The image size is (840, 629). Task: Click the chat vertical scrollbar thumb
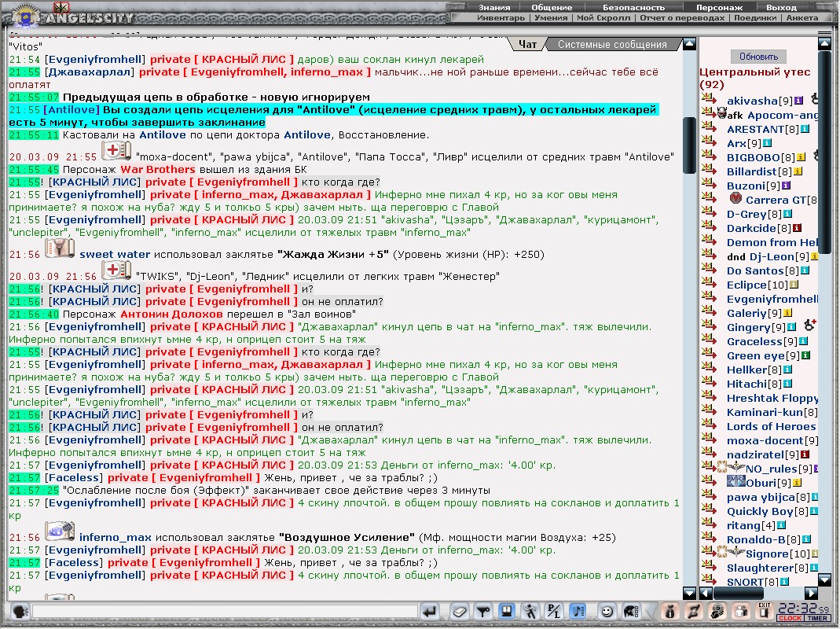[689, 145]
